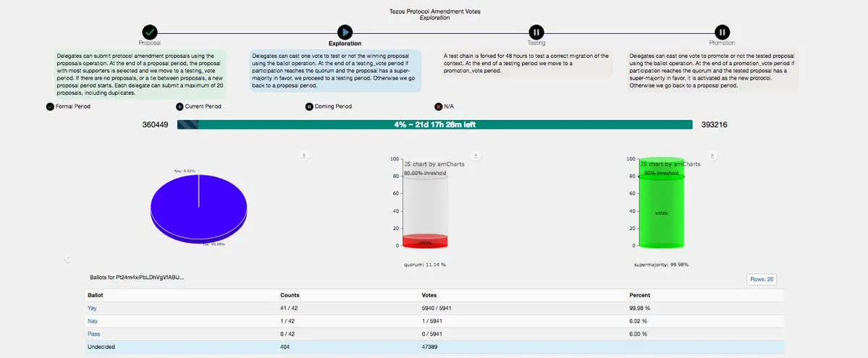Image resolution: width=868 pixels, height=358 pixels.
Task: Click the Nay: 0.02% pie label
Action: pyautogui.click(x=185, y=171)
